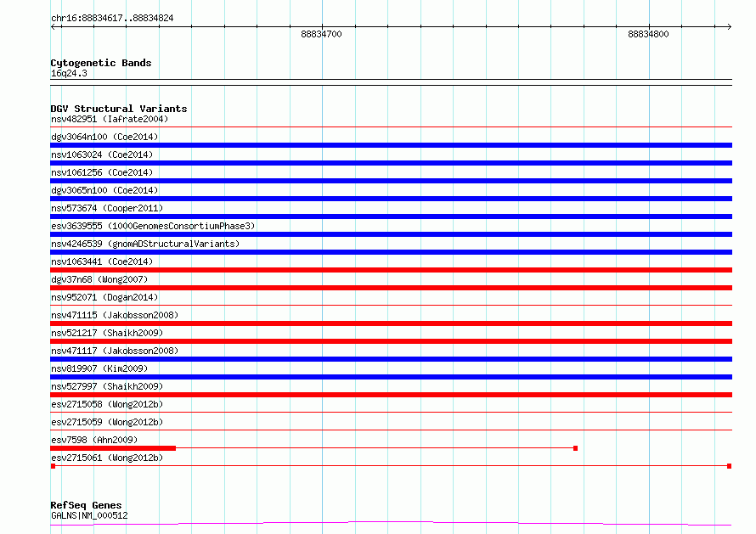Click esv2715059 (Wong2012b) label

107,422
